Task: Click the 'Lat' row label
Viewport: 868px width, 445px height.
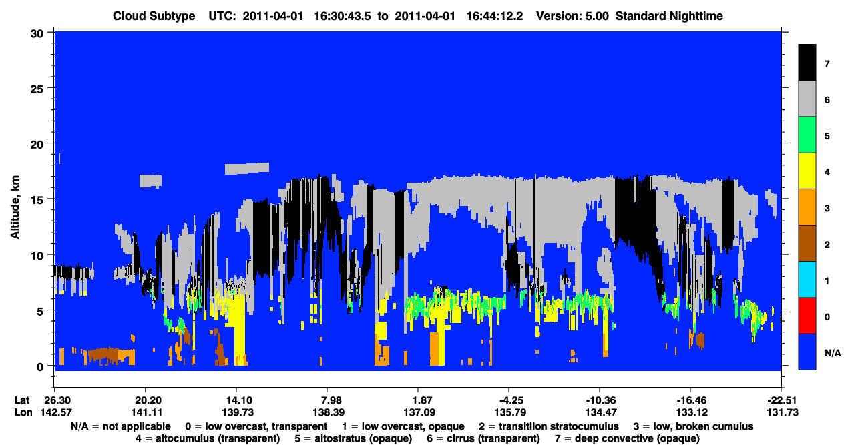Action: pyautogui.click(x=21, y=400)
